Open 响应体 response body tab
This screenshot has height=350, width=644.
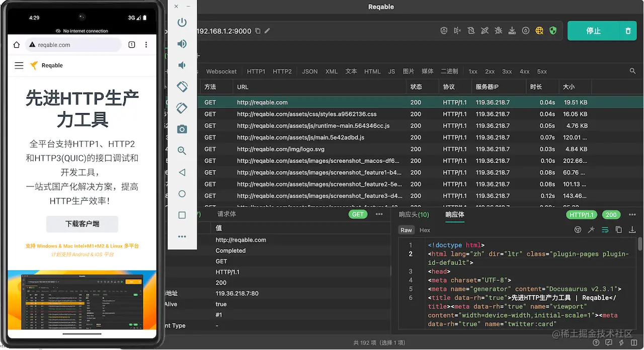point(455,215)
